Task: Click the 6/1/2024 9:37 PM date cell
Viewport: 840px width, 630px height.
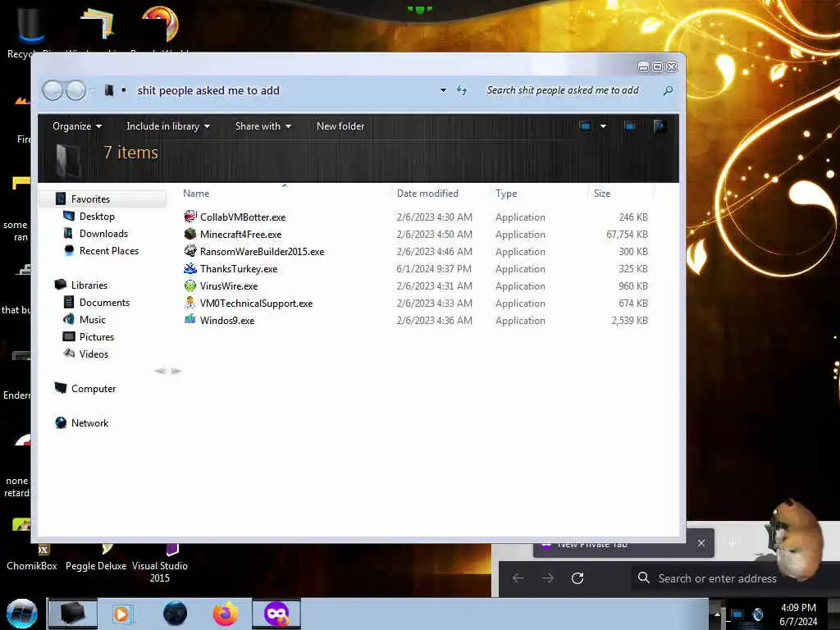Action: [x=434, y=268]
